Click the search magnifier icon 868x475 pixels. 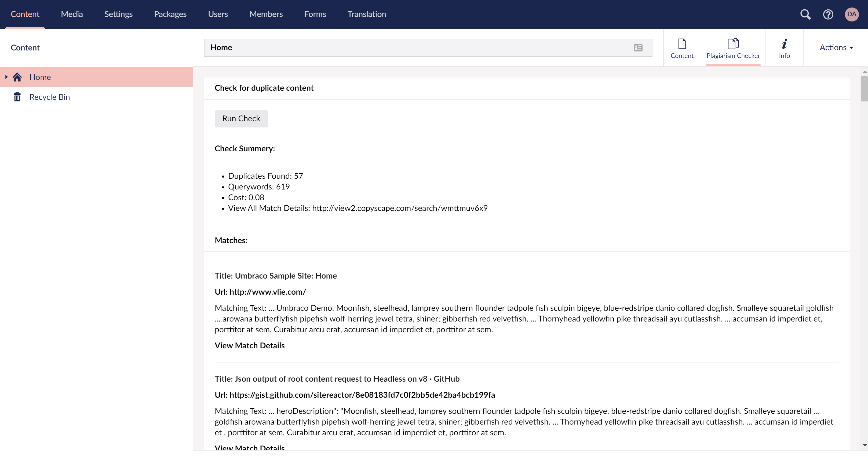pos(805,14)
